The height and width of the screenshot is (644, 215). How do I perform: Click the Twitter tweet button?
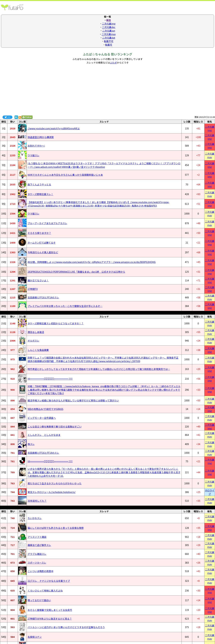[x=8, y=117]
